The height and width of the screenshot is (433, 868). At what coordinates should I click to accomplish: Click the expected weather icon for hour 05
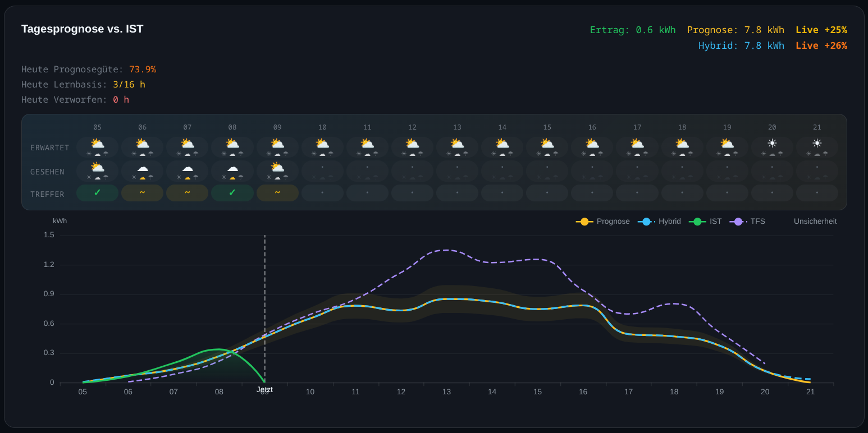(x=98, y=144)
